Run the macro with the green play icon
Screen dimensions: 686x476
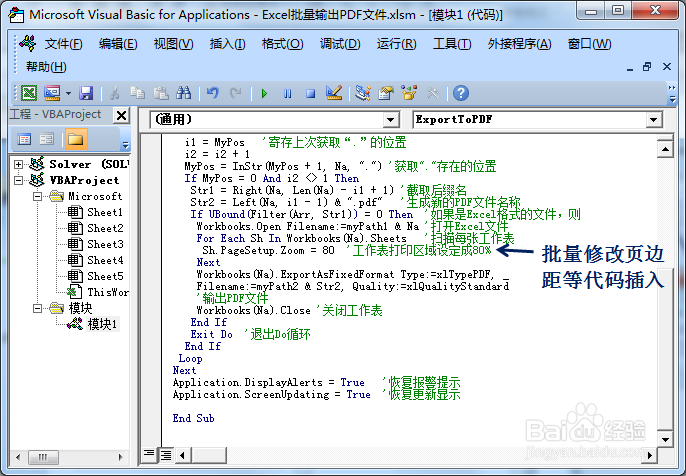(264, 93)
